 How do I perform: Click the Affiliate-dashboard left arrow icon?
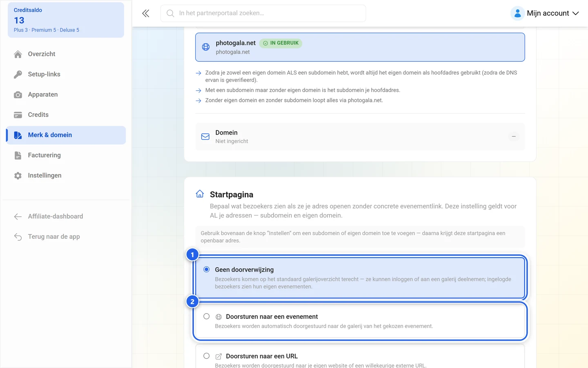pos(18,217)
